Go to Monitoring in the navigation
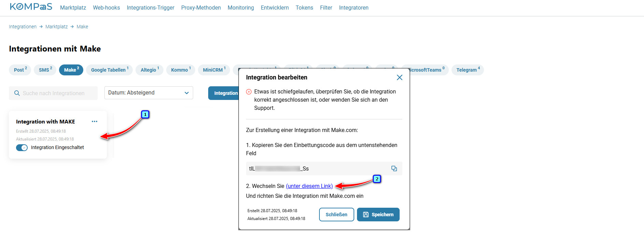 click(x=241, y=8)
